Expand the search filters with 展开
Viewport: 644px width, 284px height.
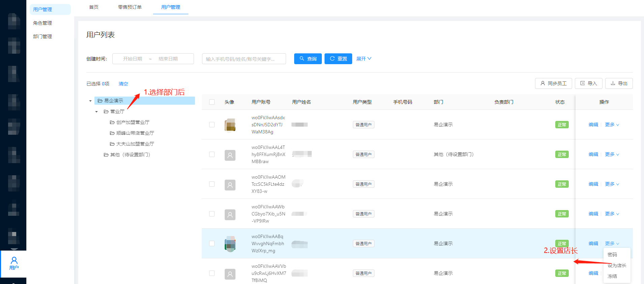tap(364, 59)
